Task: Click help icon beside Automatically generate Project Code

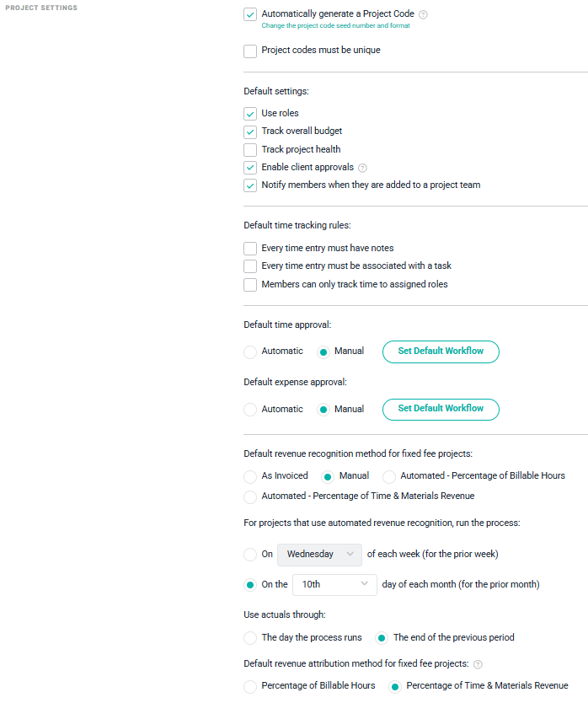Action: point(424,14)
